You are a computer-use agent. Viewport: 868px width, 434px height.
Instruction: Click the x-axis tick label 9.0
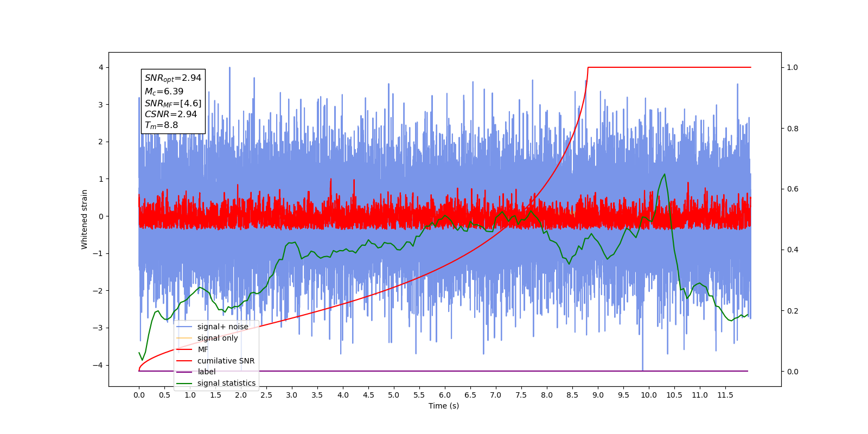[598, 395]
